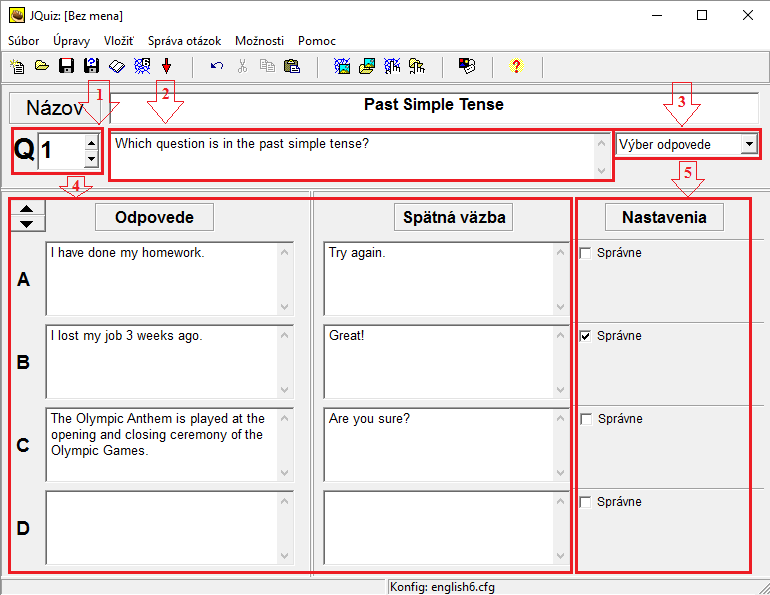The height and width of the screenshot is (595, 770).
Task: Open the Výber odpovede dropdown
Action: [749, 144]
